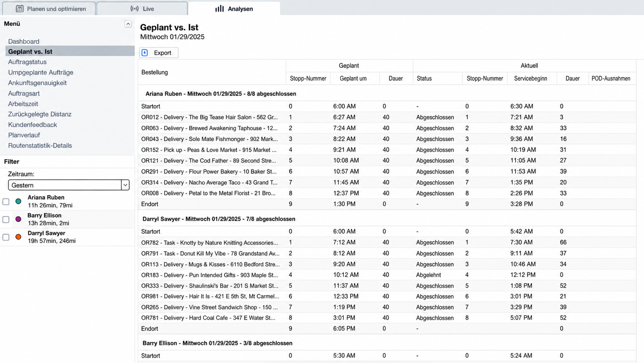Click the 5:24 AM Servicebeginn of Barry Ellison's Startort
This screenshot has height=363, width=644.
521,355
